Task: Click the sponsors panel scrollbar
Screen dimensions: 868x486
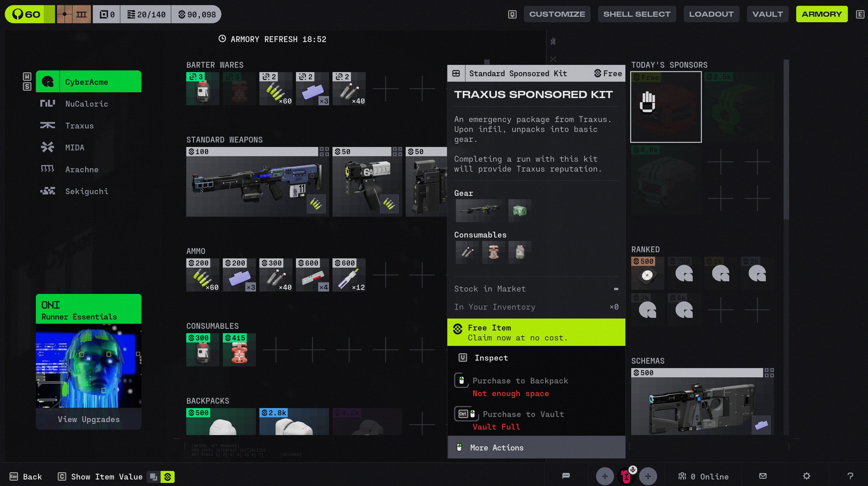Action: 786,140
